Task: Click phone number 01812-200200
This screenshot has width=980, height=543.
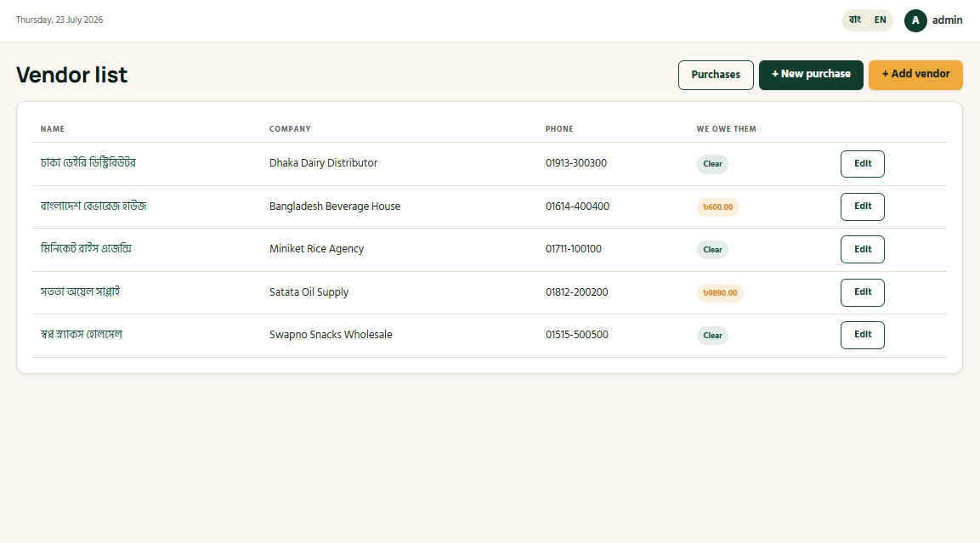Action: (577, 291)
